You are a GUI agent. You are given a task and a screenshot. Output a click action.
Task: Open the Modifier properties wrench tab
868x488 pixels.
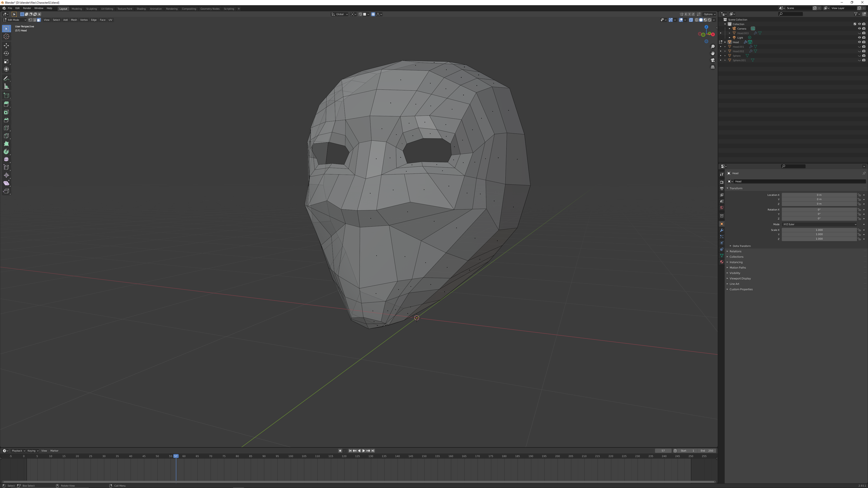pos(722,230)
